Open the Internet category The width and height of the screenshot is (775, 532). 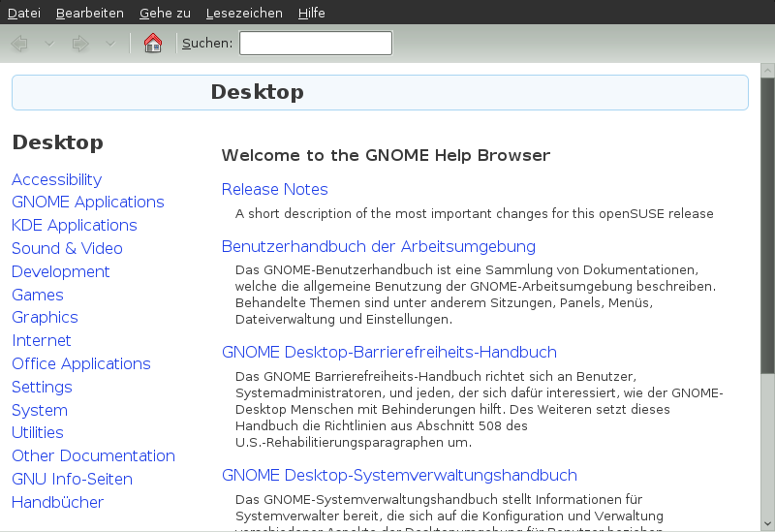click(42, 340)
